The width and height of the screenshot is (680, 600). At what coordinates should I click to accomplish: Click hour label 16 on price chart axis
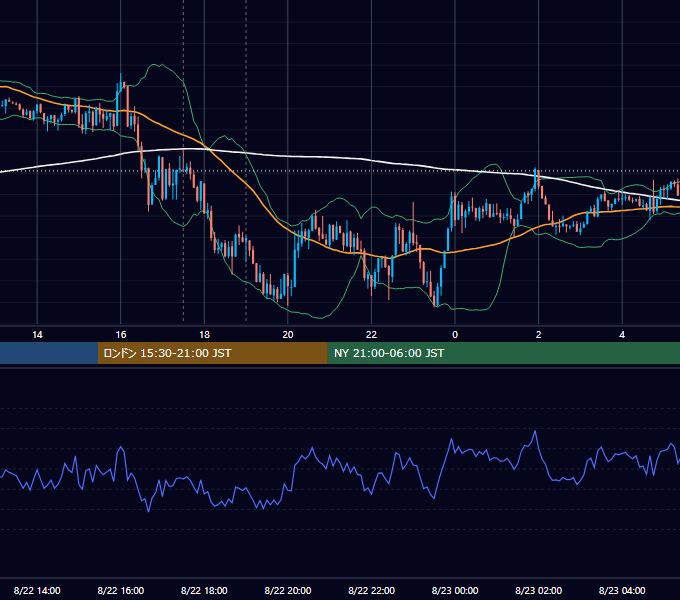click(x=121, y=335)
